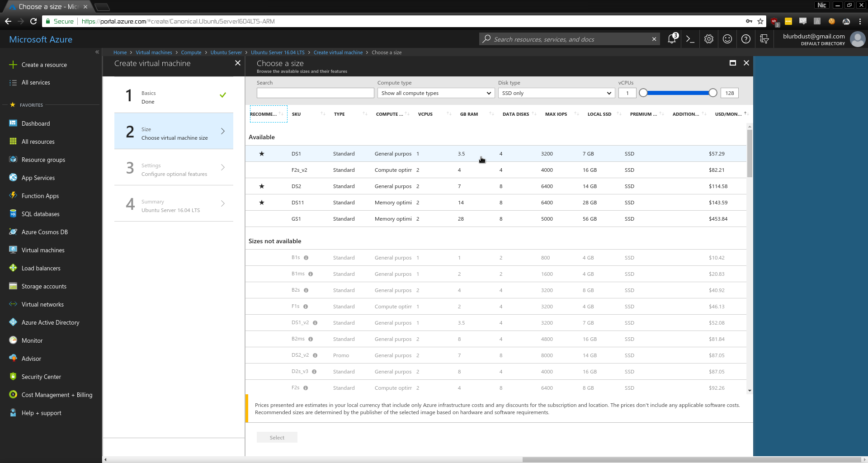Open the notifications bell icon

(672, 39)
